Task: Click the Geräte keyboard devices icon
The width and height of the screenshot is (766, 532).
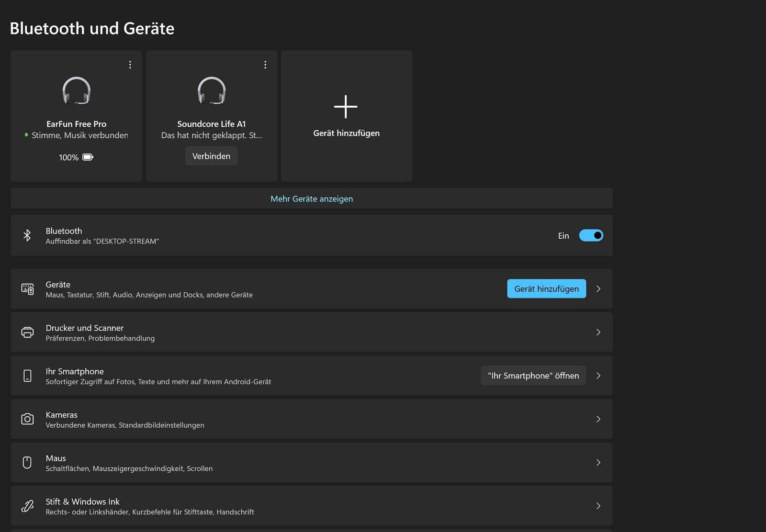Action: click(x=27, y=289)
